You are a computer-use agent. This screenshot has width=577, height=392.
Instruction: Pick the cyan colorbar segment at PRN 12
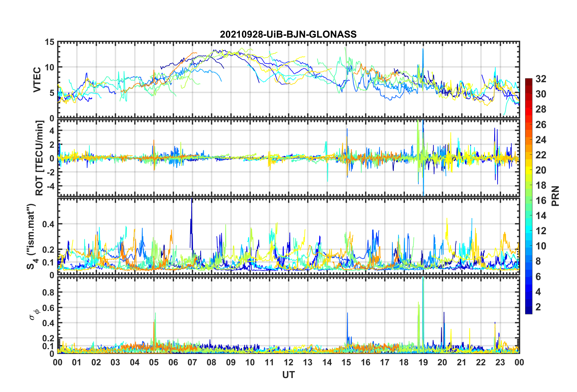click(x=529, y=231)
